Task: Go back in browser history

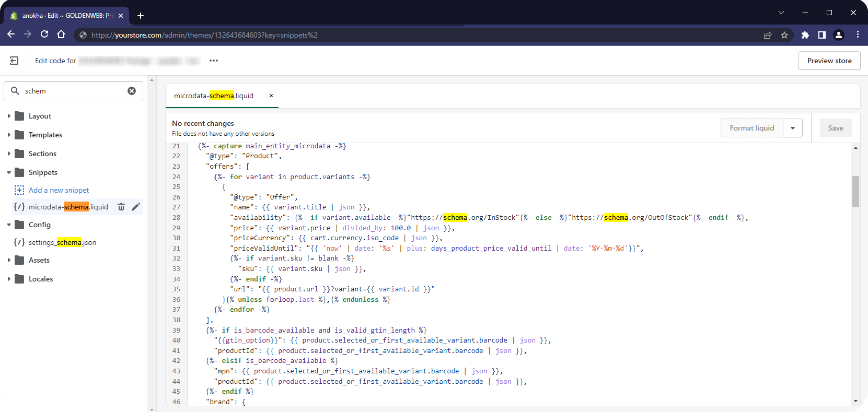Action: (11, 34)
